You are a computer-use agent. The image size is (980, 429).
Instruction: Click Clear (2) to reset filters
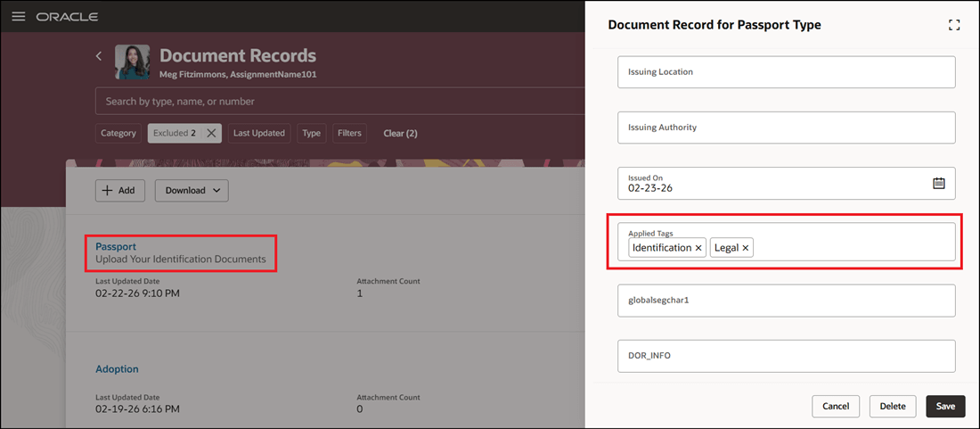pos(400,133)
